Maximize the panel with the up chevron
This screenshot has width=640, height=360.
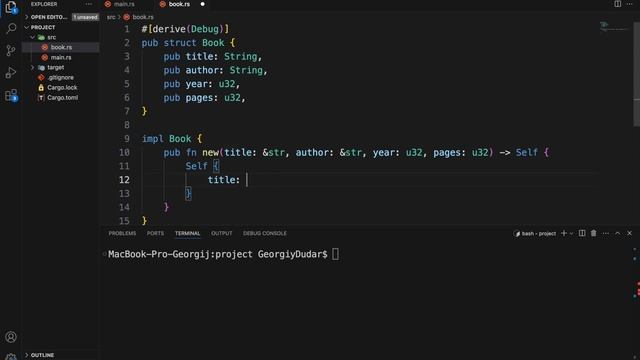618,233
